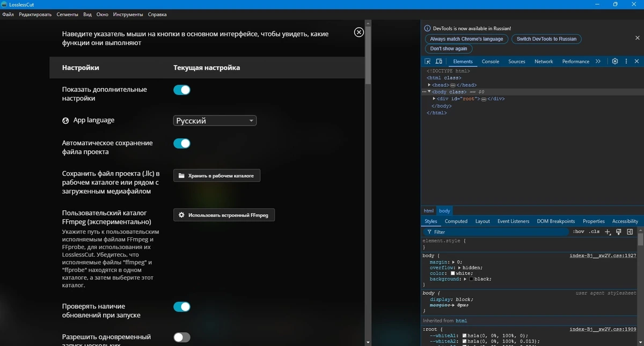Switch to the Network tab in DevTools
644x346 pixels.
coord(544,61)
